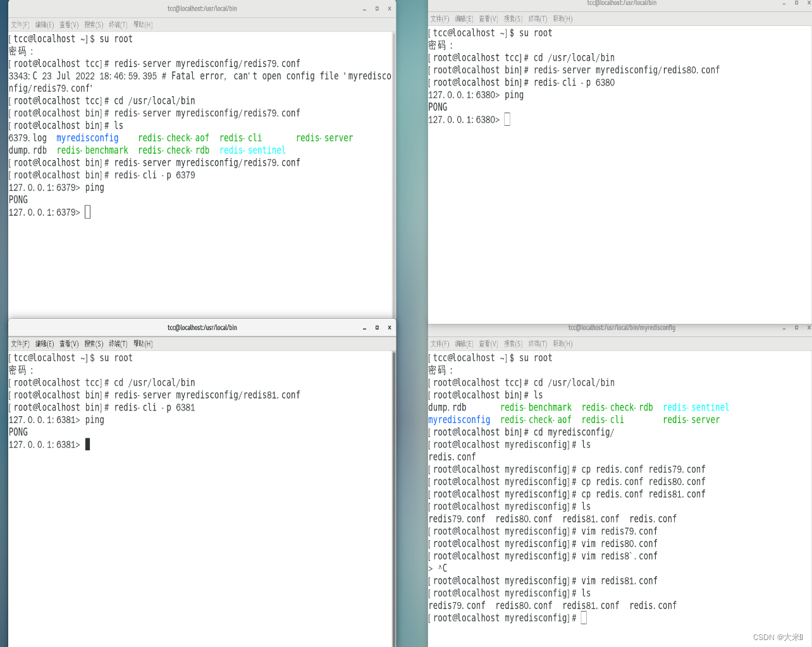Click 'cp redis.conf redis79.conf' command line
Image resolution: width=812 pixels, height=647 pixels.
click(567, 469)
